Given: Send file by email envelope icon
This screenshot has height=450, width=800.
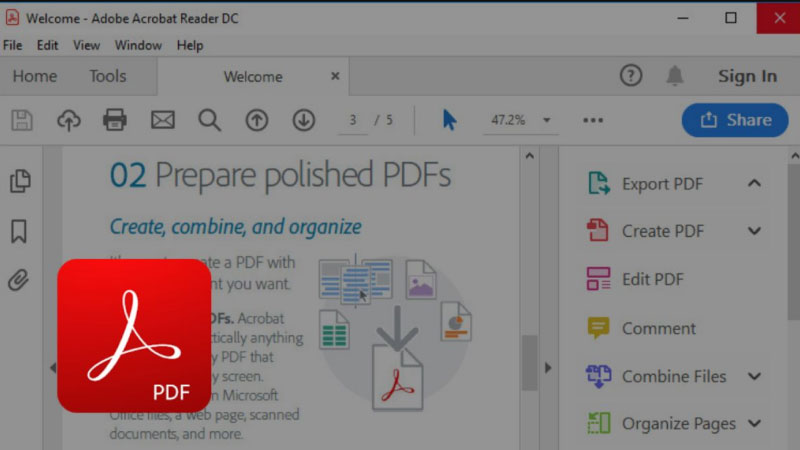Looking at the screenshot, I should pos(163,120).
